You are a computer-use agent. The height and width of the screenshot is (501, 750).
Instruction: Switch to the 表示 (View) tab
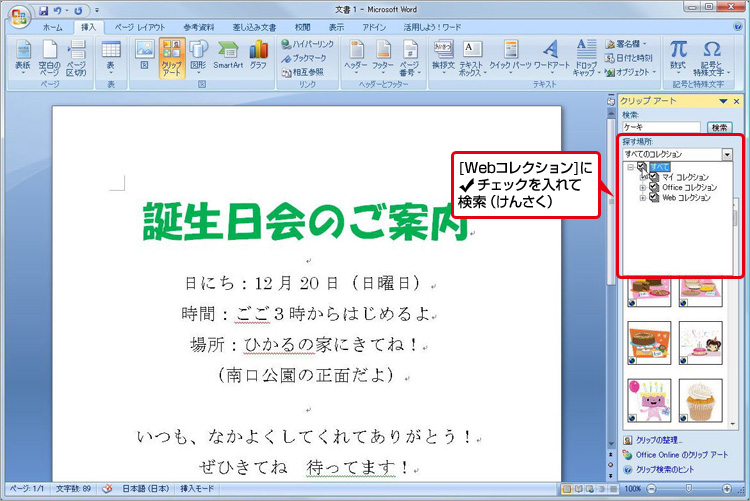tap(336, 27)
